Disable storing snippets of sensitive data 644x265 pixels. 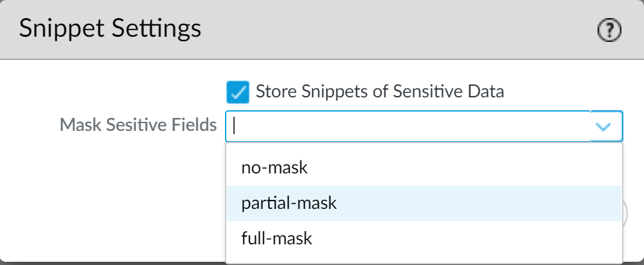point(238,92)
